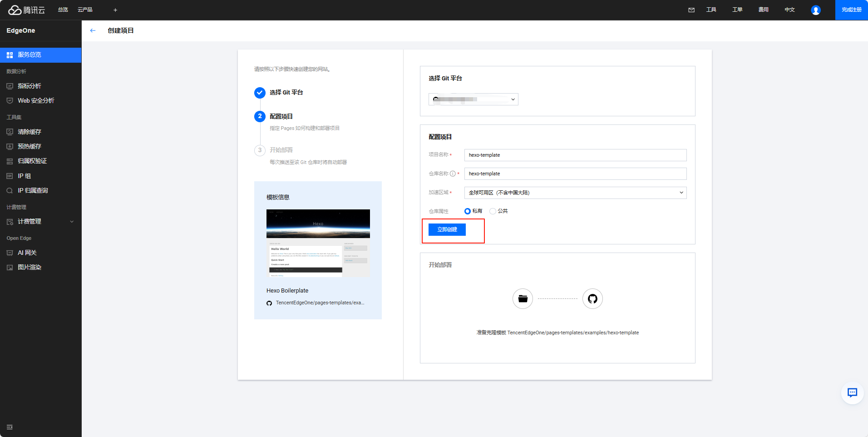Click the Hexo Boilerplate template thumbnail
This screenshot has height=437, width=868.
pyautogui.click(x=318, y=243)
